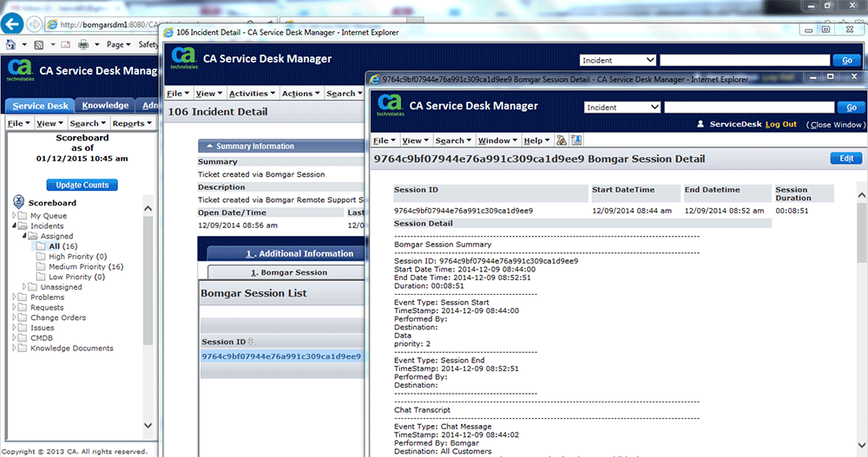Select Medium Priority (16) in the tree
Viewport: 868px width, 457px height.
pyautogui.click(x=86, y=267)
